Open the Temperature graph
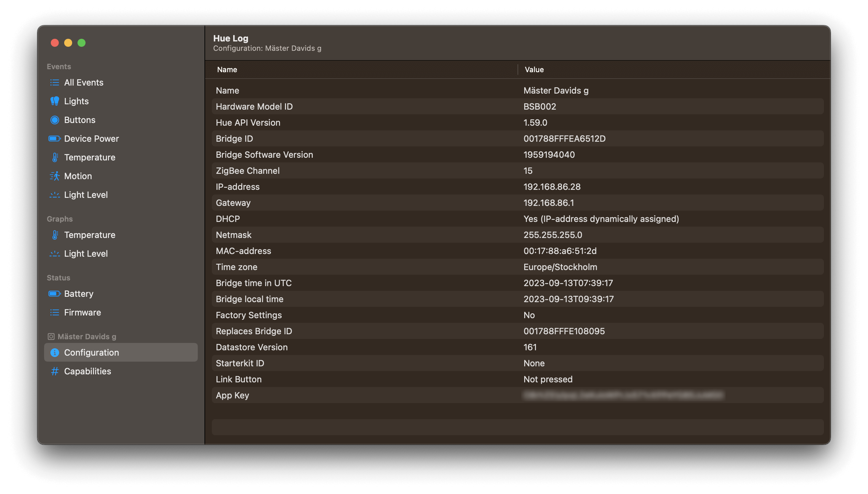Viewport: 868px width, 494px height. 89,234
